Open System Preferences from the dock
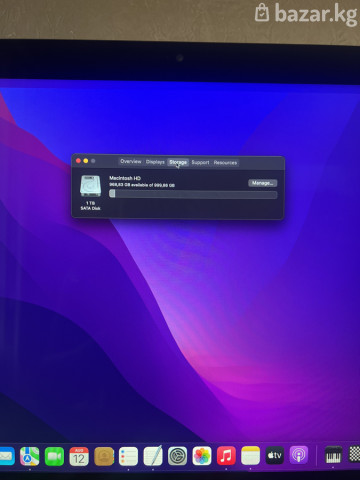Screen dimensions: 360x480 point(177,456)
